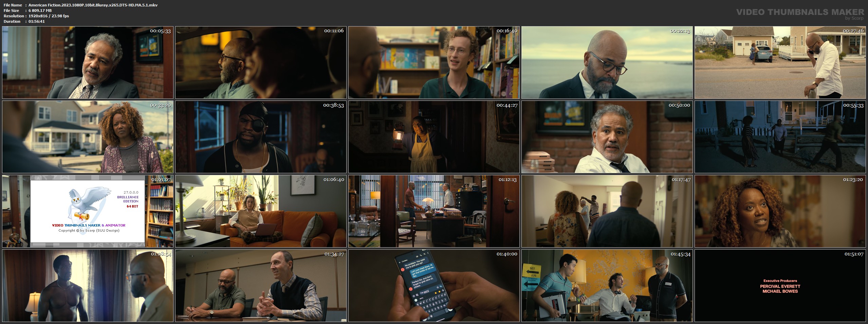
Task: Select the night street thumbnail at 00:55:33
Action: click(780, 137)
